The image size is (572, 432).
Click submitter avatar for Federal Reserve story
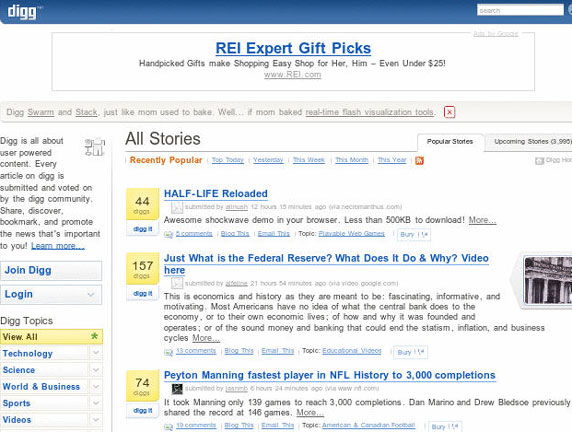[x=177, y=283]
